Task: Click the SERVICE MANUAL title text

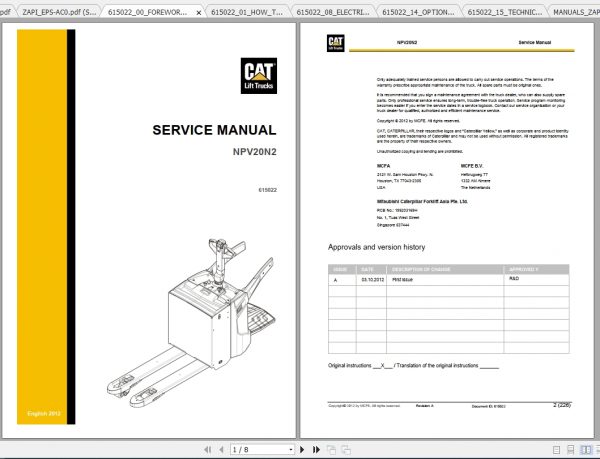Action: [x=214, y=130]
